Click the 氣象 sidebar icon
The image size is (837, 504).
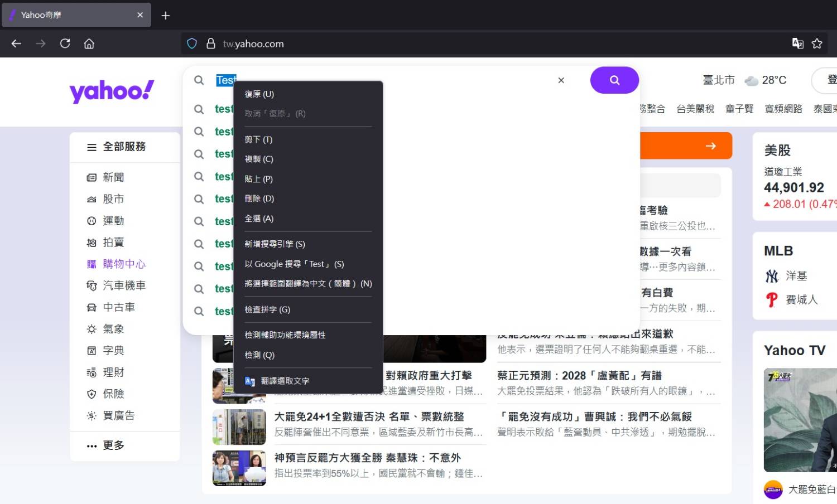tap(92, 329)
